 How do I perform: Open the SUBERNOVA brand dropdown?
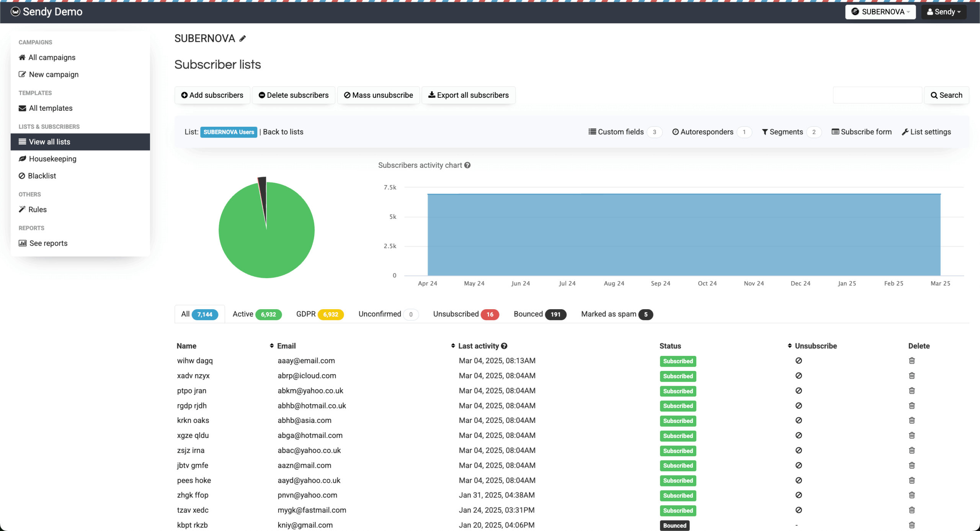(x=880, y=11)
